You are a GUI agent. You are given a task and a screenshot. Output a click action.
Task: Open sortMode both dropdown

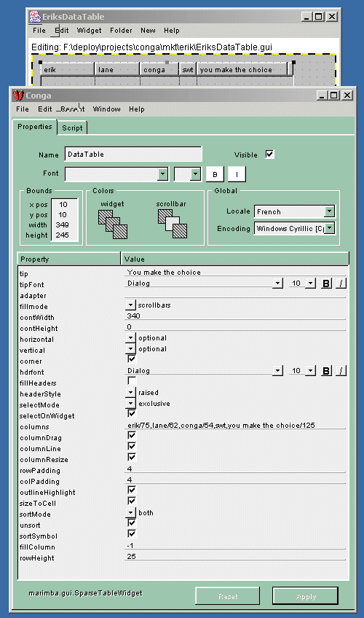(x=130, y=513)
